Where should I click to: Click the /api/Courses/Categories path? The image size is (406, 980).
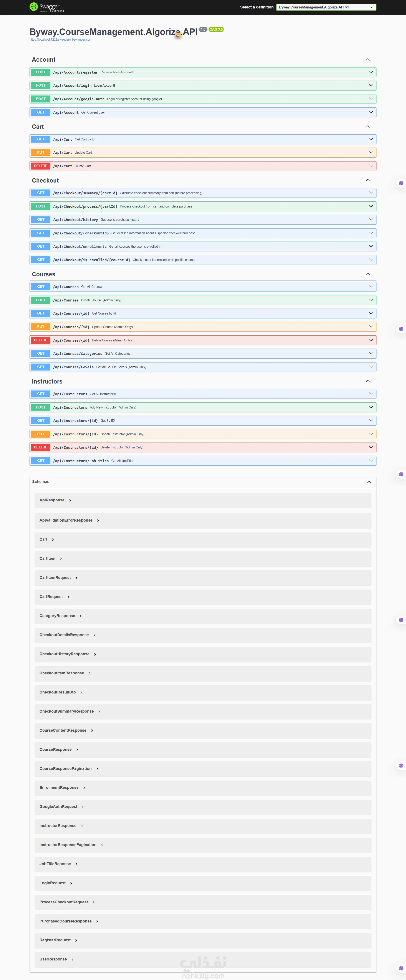[x=77, y=354]
